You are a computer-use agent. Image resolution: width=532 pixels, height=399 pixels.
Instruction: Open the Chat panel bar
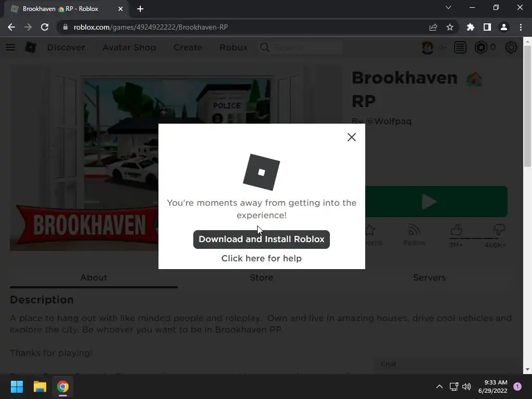coord(444,364)
